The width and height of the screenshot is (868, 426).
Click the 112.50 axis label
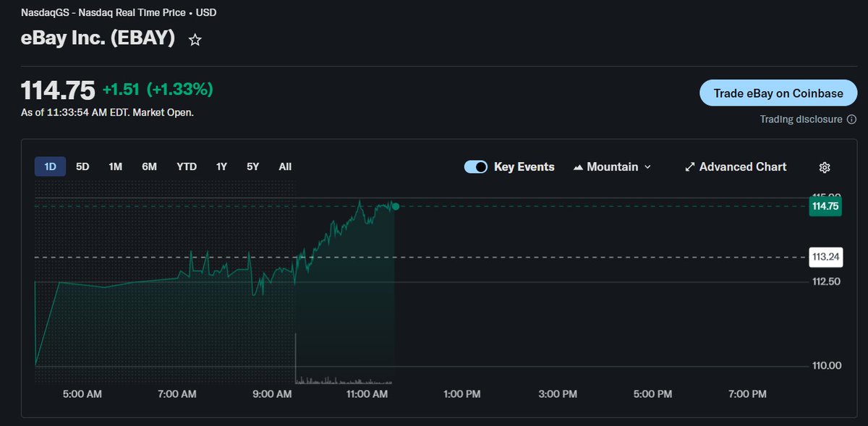click(826, 281)
